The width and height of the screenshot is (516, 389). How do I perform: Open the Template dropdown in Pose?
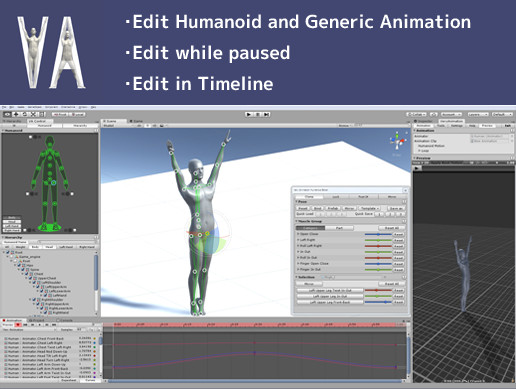pyautogui.click(x=369, y=208)
